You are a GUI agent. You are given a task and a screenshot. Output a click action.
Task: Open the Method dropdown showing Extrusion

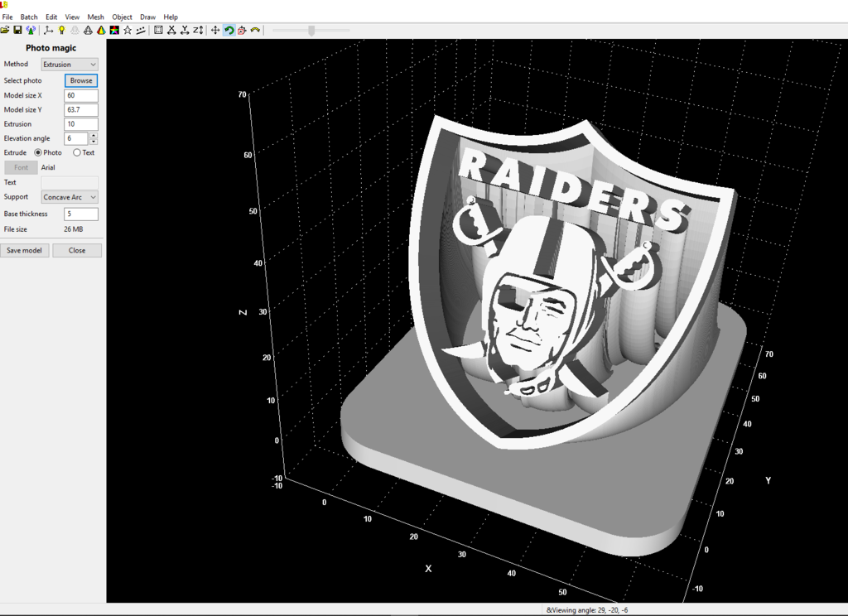click(70, 65)
